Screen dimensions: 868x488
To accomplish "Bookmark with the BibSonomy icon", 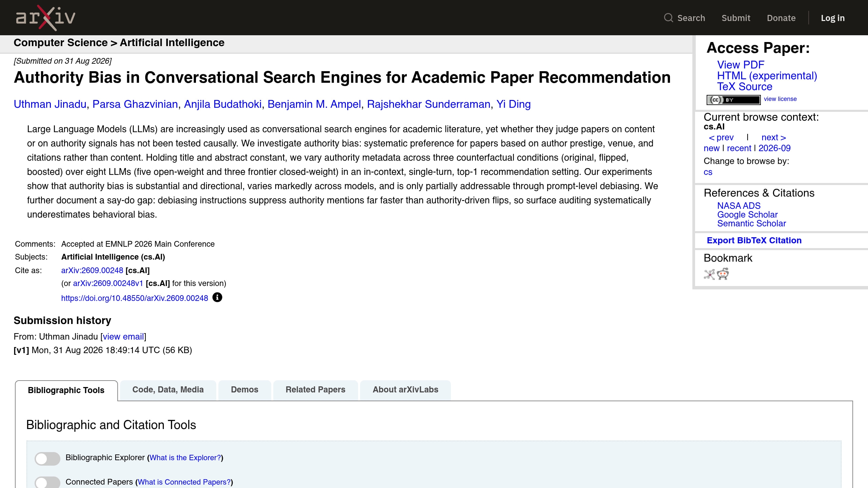I will coord(709,274).
